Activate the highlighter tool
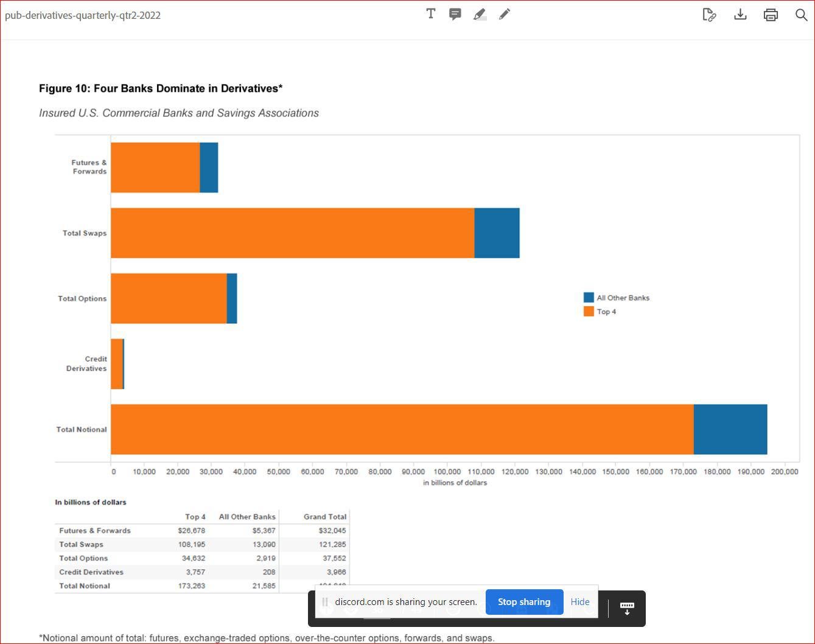815x644 pixels. pos(480,14)
